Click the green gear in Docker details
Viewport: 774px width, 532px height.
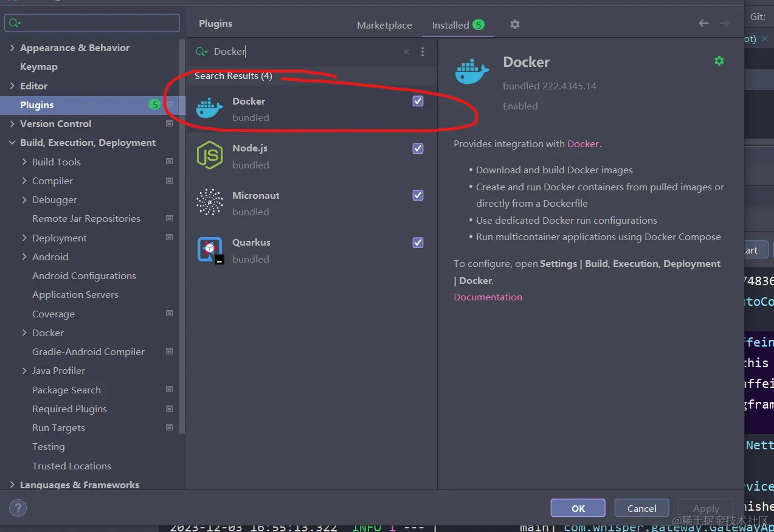[x=719, y=61]
